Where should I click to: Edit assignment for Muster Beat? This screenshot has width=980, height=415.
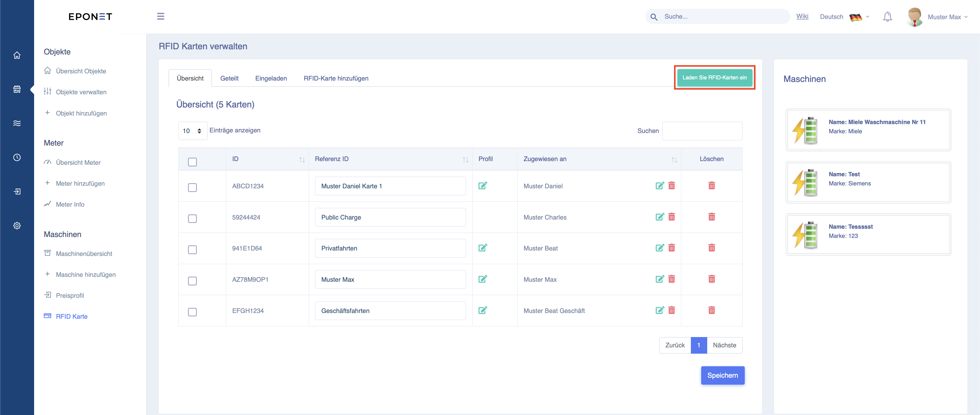pyautogui.click(x=660, y=248)
